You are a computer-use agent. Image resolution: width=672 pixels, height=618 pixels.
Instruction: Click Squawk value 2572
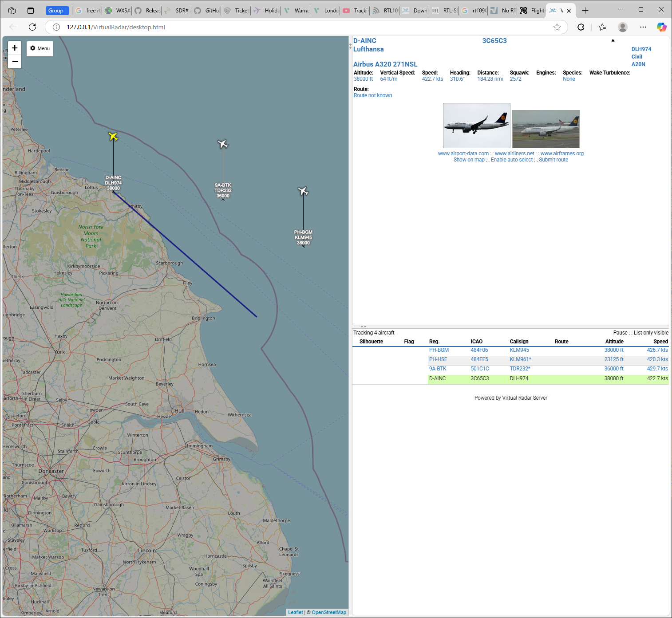(515, 79)
